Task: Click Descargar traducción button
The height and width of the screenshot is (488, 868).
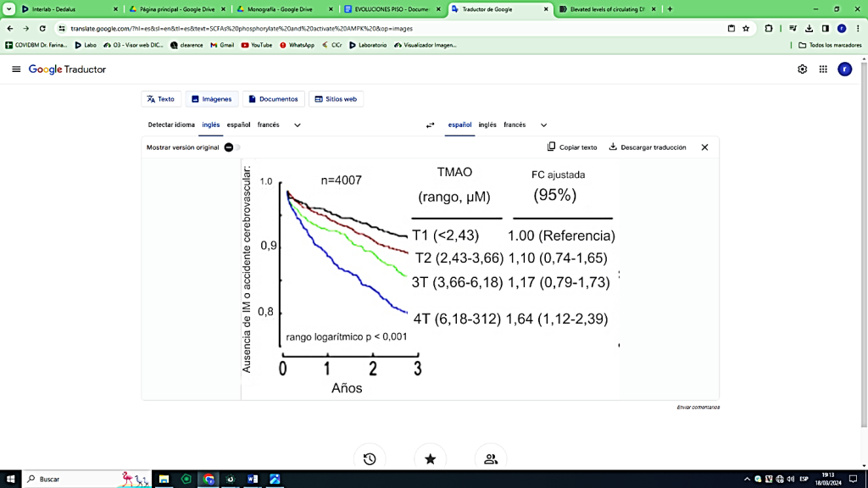Action: click(x=648, y=147)
